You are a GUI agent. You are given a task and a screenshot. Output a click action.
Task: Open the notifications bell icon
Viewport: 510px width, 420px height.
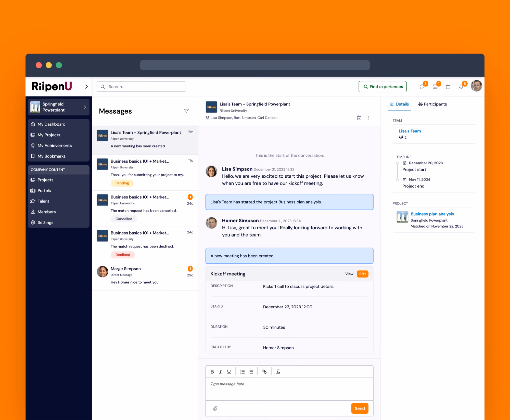click(461, 87)
